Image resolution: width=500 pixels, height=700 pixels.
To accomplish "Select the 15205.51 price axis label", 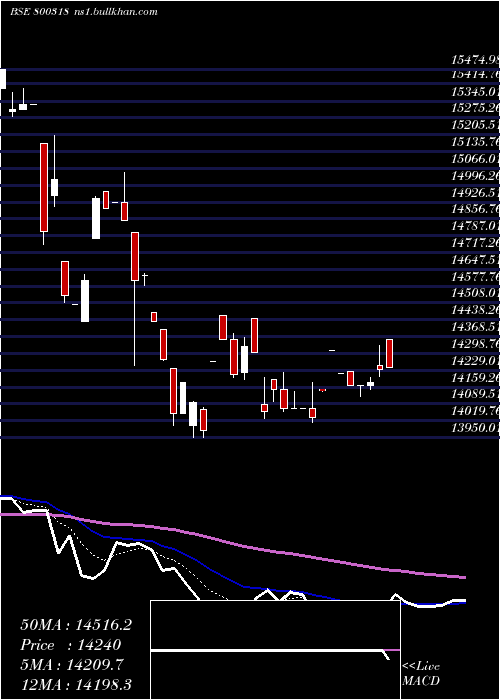I will click(475, 125).
